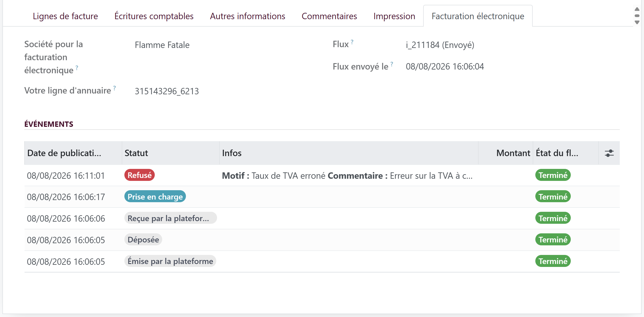Viewport: 644px width, 317px height.
Task: Open the events table column settings icon
Action: pyautogui.click(x=609, y=153)
